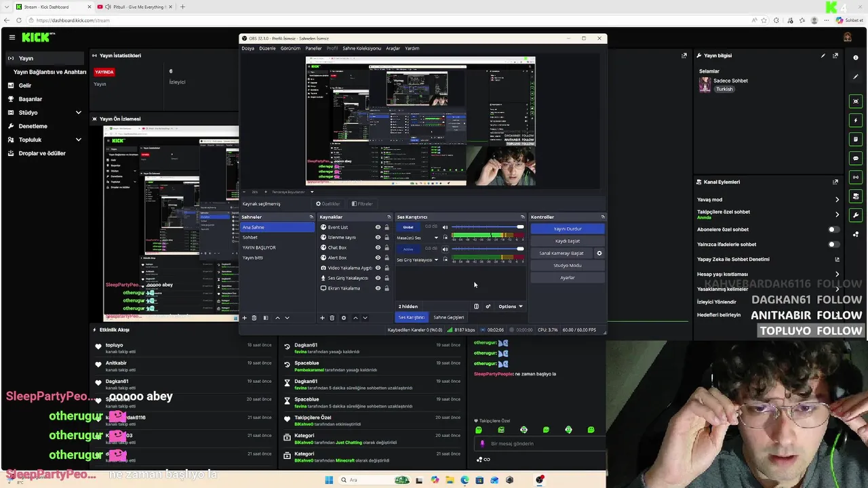Expand Topluluk section in Kick sidebar
868x488 pixels.
click(78, 140)
